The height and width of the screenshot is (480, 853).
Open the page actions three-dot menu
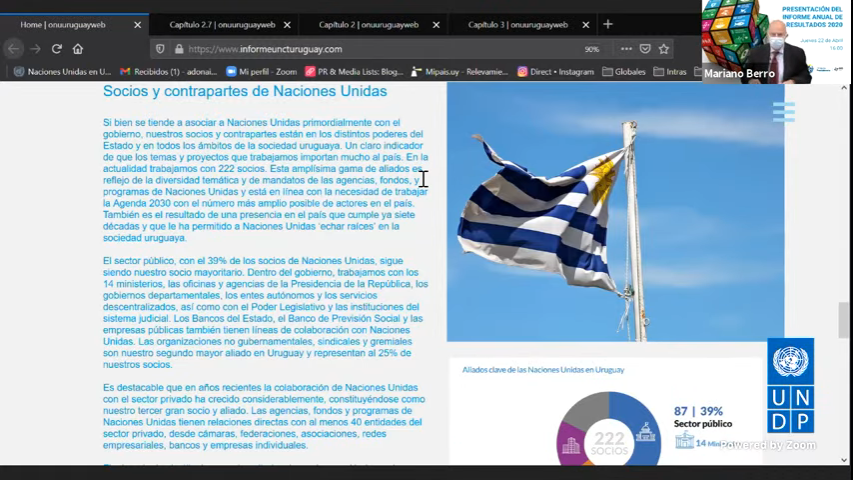tap(626, 49)
